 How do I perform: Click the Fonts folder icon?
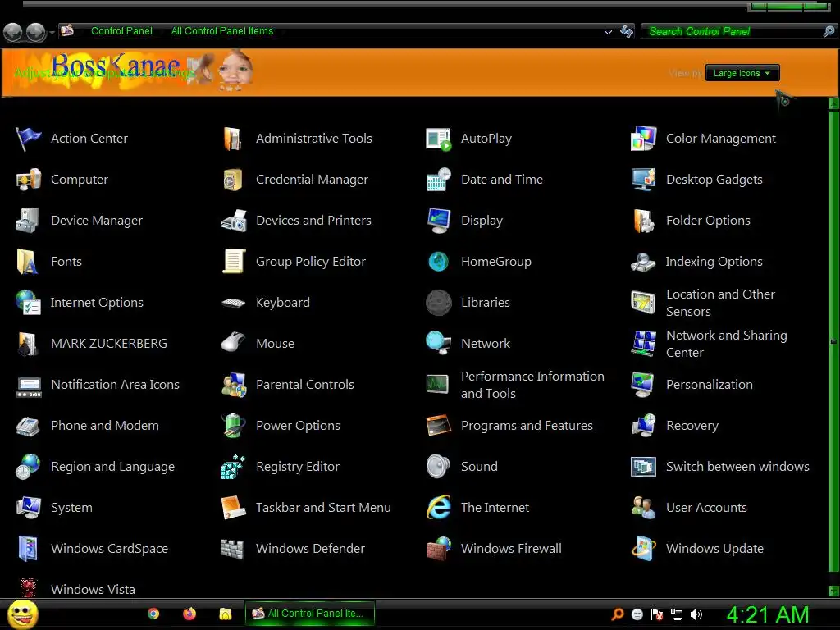[x=28, y=262]
